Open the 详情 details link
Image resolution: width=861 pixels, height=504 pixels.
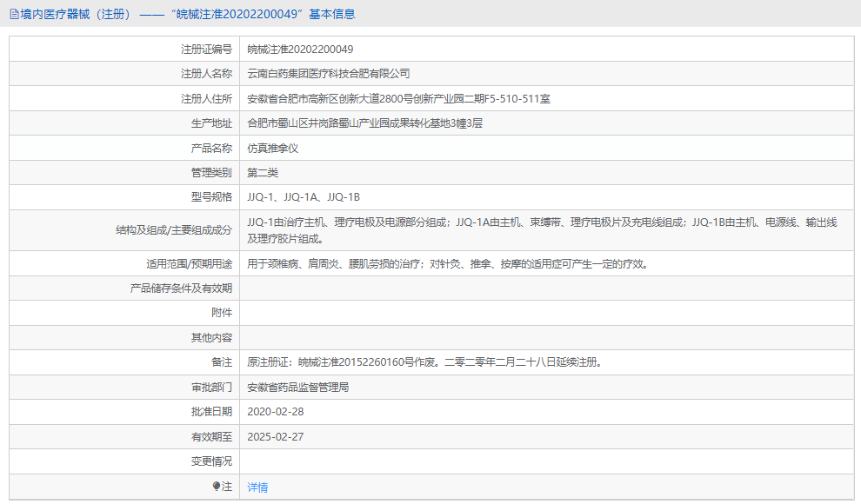[x=257, y=487]
